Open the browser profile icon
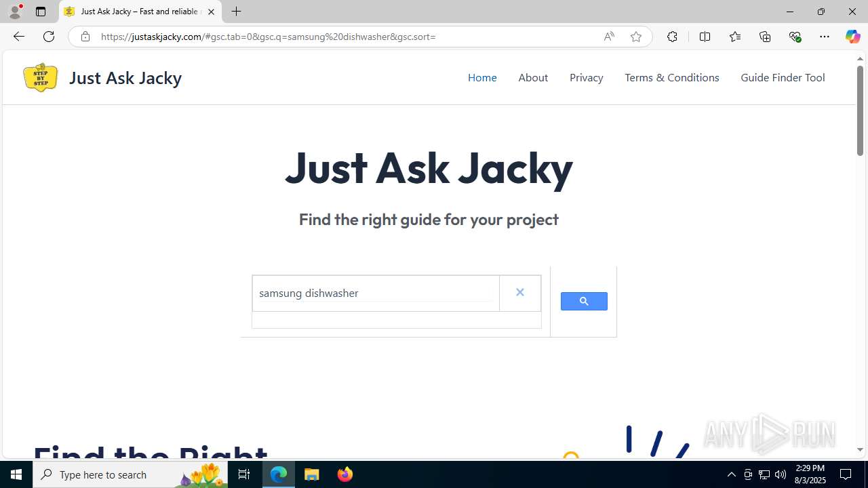The width and height of the screenshot is (868, 488). coord(15,12)
